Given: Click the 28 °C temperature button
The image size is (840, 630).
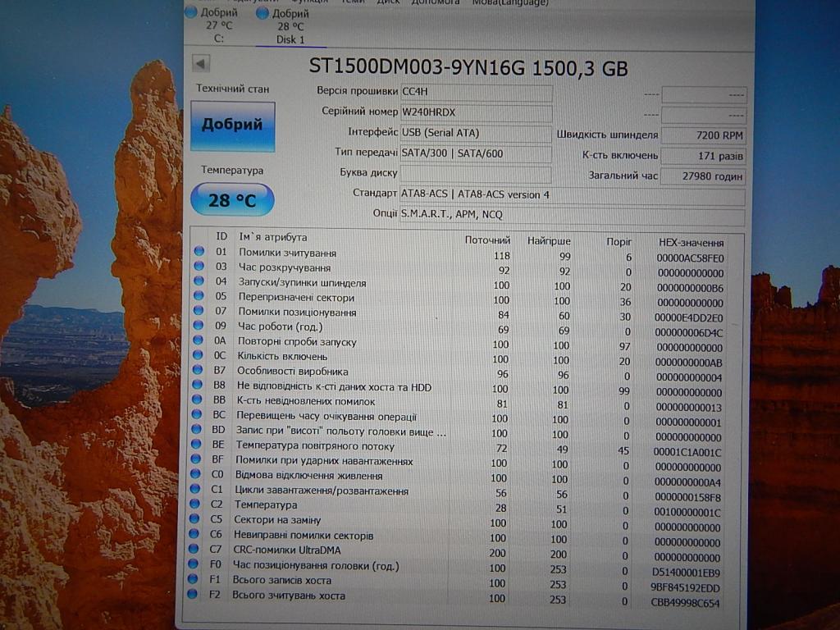Looking at the screenshot, I should tap(232, 200).
